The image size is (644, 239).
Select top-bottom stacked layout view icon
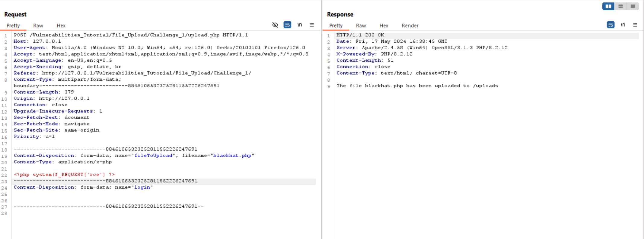(x=620, y=6)
